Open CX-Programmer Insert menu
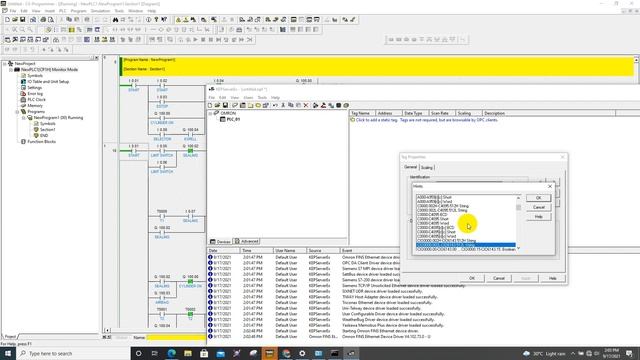Viewport: 640px width, 360px height. coord(49,11)
